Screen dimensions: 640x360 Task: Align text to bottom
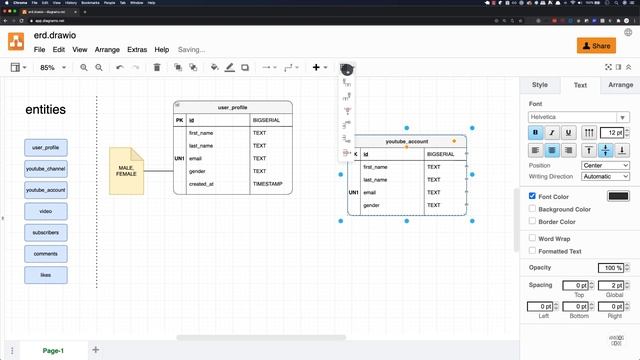pyautogui.click(x=622, y=150)
